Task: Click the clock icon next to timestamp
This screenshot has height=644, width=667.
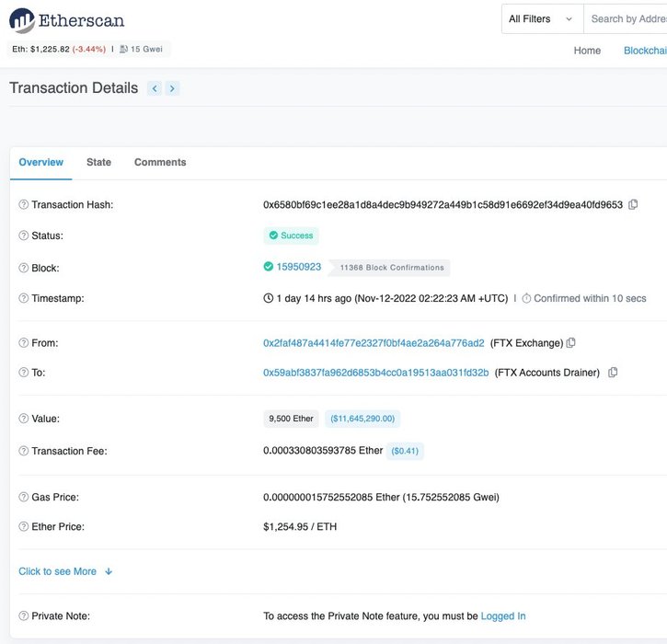Action: point(268,298)
